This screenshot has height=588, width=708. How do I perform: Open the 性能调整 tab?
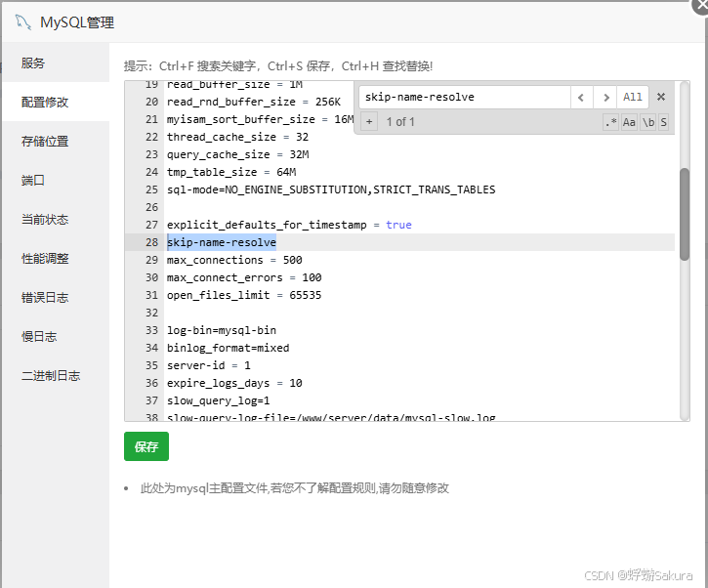[56, 258]
